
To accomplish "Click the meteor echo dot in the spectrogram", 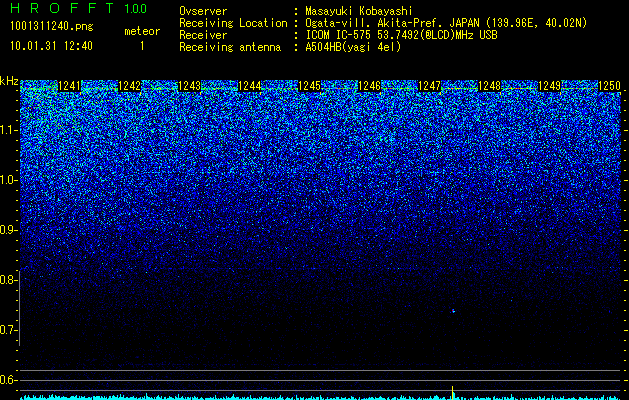I will coord(454,311).
